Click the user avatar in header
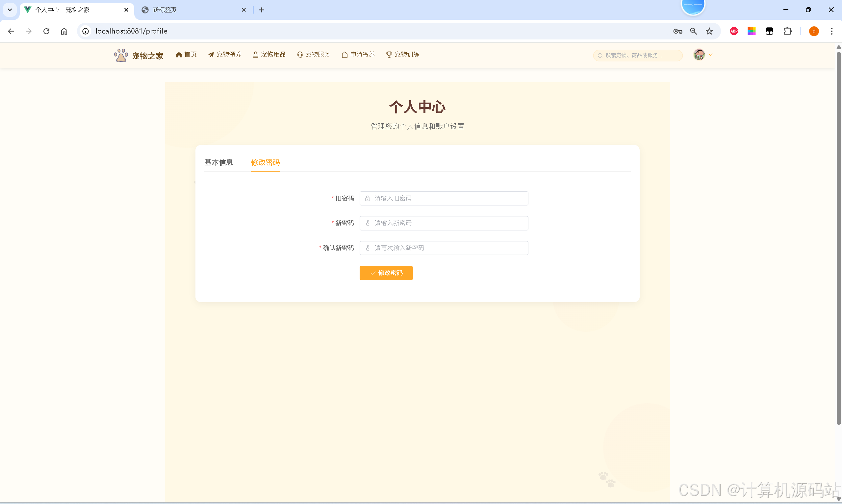This screenshot has width=842, height=504. 699,55
